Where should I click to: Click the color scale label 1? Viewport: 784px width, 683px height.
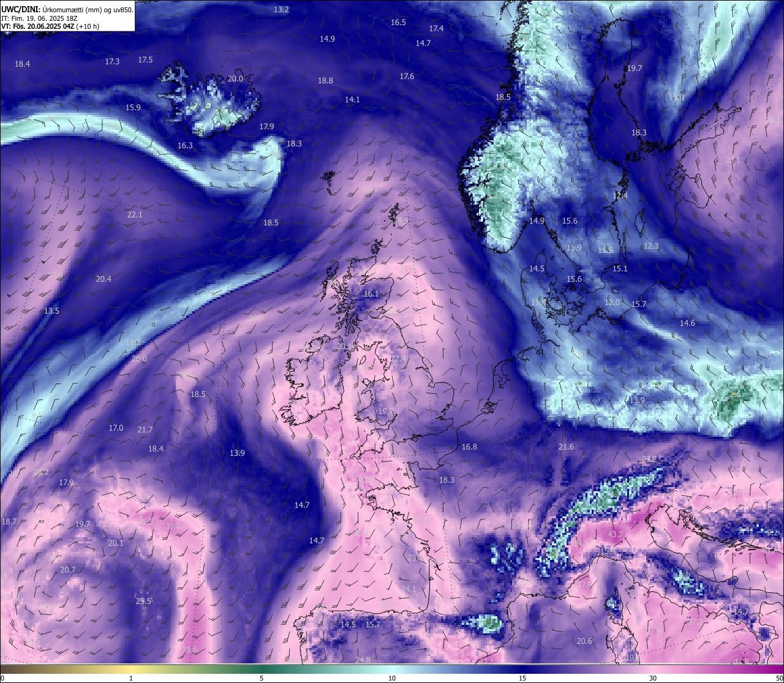[131, 678]
